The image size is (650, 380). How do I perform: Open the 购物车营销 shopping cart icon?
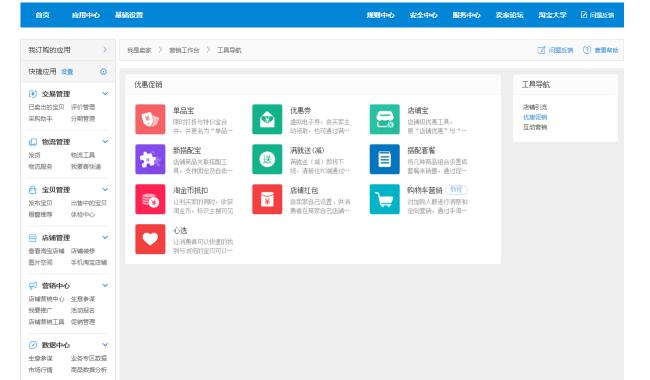[385, 199]
